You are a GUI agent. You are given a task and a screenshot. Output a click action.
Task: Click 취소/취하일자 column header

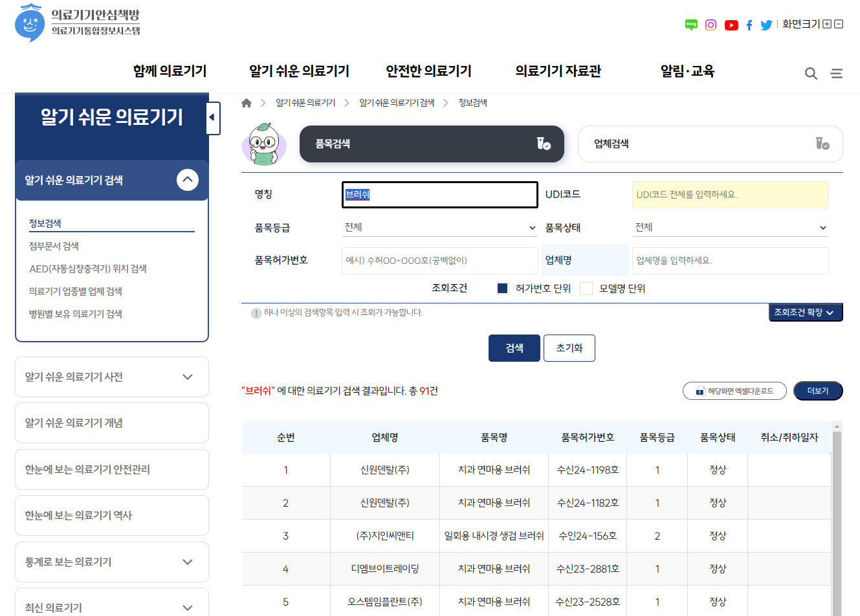point(789,437)
